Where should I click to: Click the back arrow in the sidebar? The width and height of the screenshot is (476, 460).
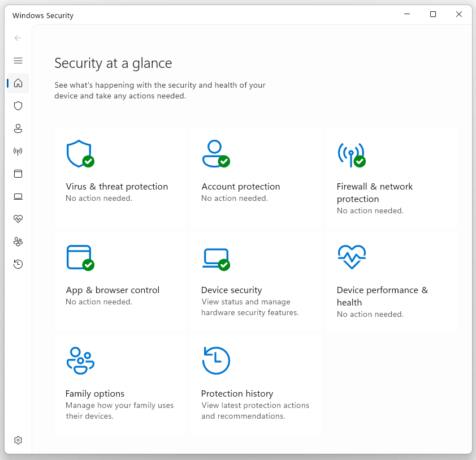[18, 38]
